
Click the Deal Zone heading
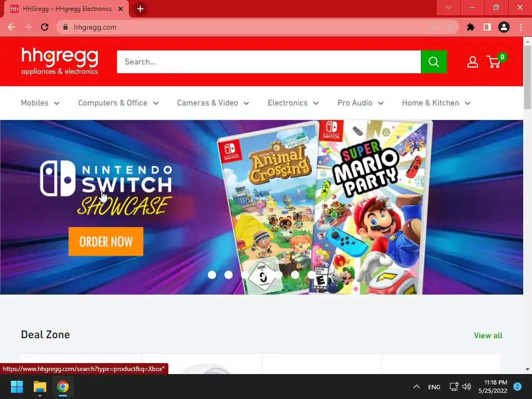pyautogui.click(x=46, y=335)
